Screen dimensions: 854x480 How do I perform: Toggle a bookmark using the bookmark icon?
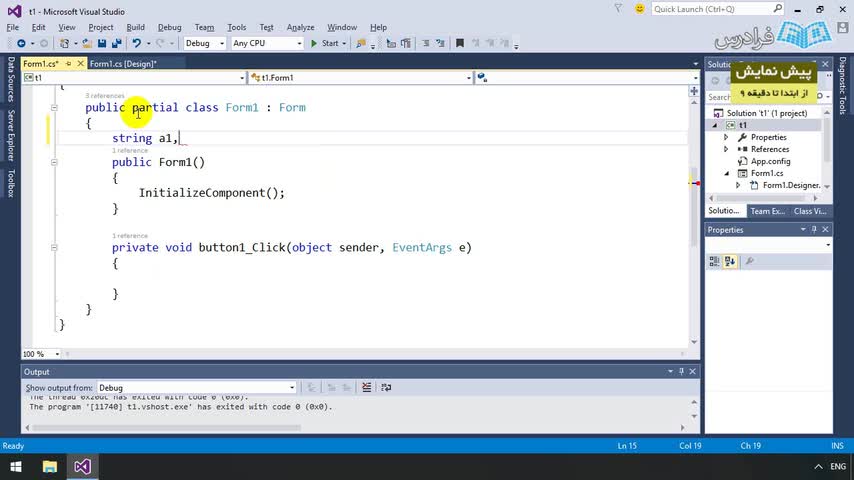[x=460, y=43]
